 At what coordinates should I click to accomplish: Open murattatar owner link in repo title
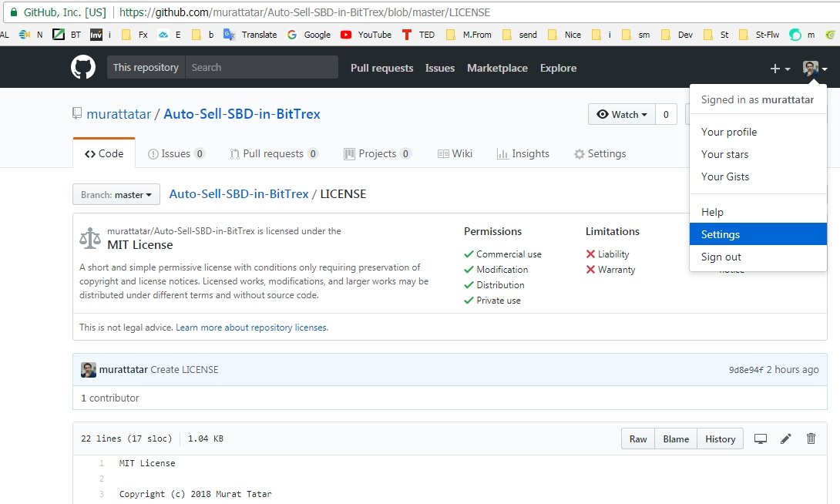119,114
